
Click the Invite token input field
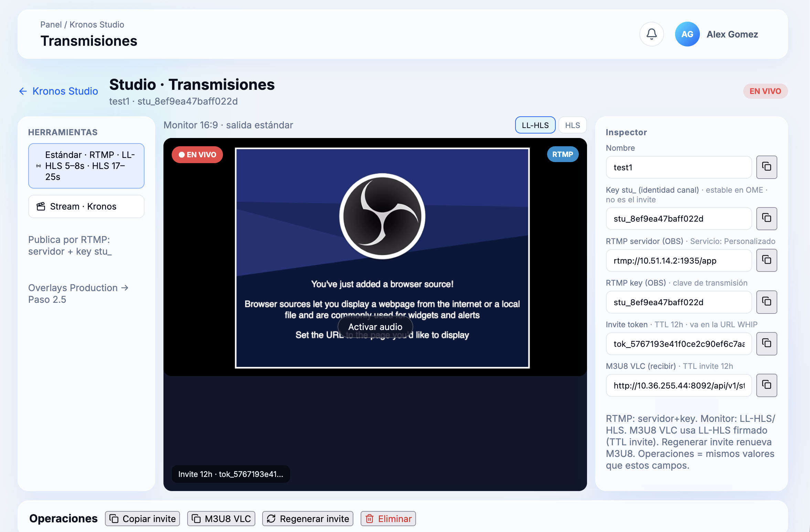click(x=679, y=344)
